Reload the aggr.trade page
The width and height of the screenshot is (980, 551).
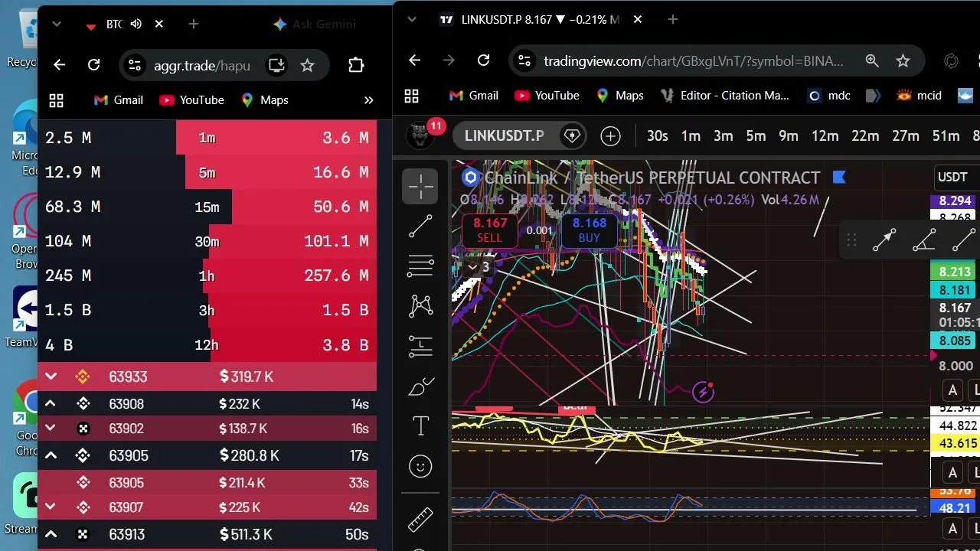[x=93, y=65]
